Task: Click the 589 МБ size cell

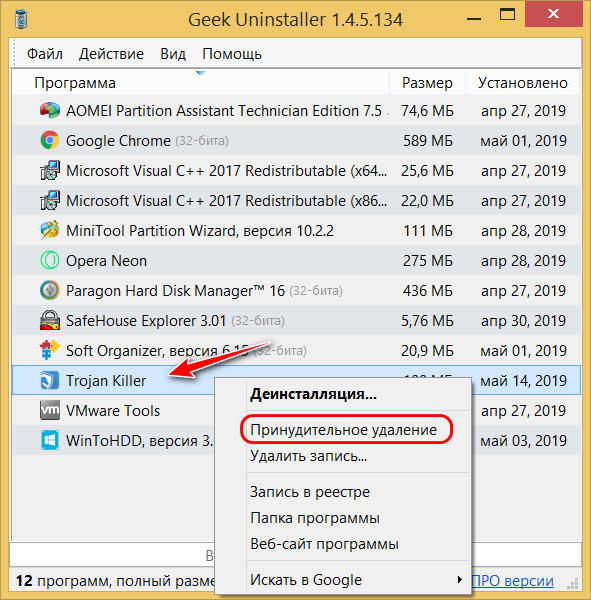Action: 428,140
